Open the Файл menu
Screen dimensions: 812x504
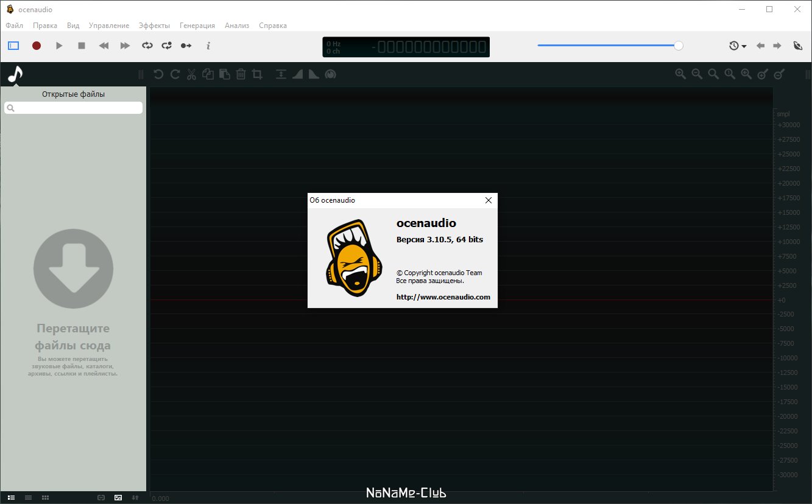click(x=14, y=26)
